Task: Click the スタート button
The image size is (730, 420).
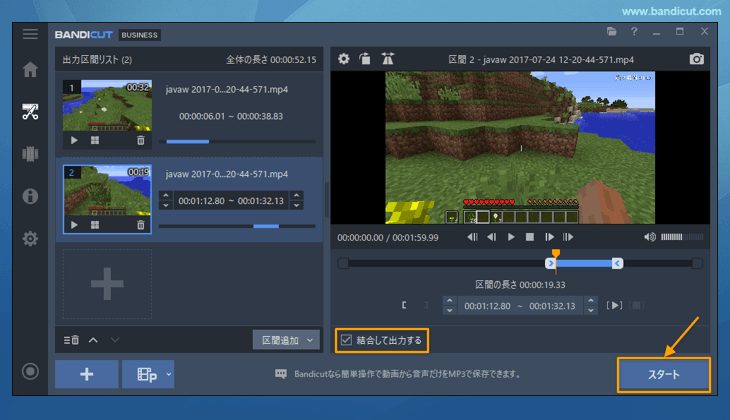Action: click(664, 375)
